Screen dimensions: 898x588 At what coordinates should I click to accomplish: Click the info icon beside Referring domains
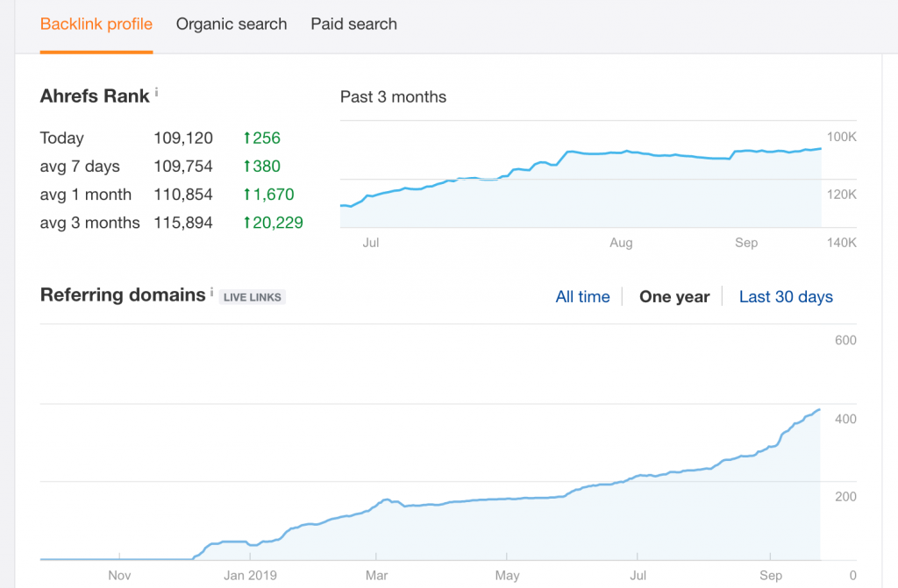click(x=211, y=293)
